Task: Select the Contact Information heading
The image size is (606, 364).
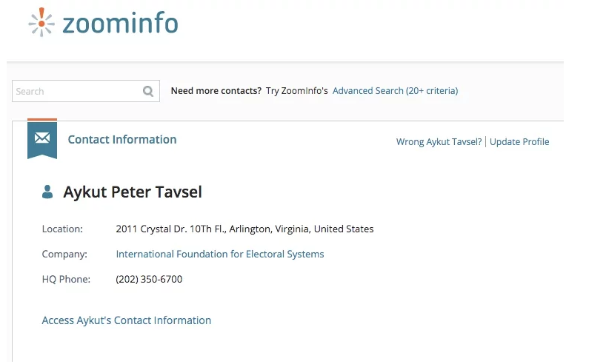Action: [122, 139]
